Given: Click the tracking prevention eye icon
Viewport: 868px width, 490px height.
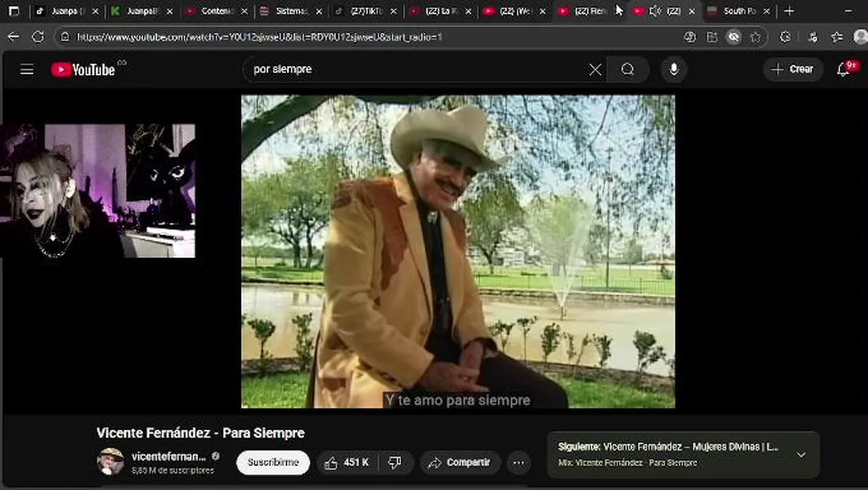Looking at the screenshot, I should point(733,37).
